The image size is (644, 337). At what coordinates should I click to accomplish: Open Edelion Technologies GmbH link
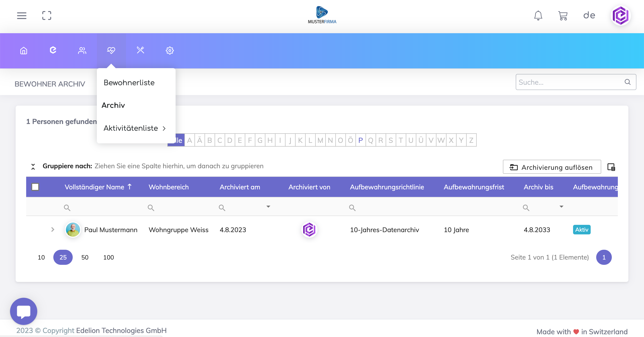coord(121,330)
